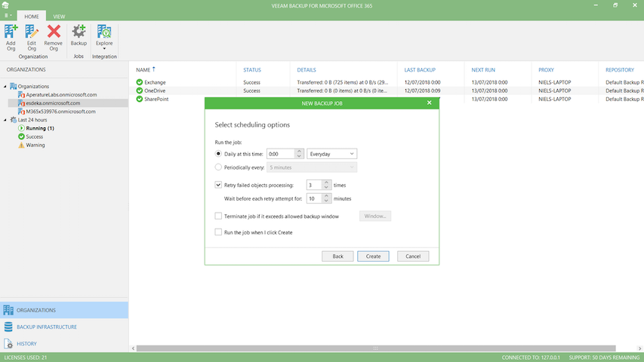Screen dimensions: 644x362
Task: Click the OneDrive job name
Action: coord(155,90)
